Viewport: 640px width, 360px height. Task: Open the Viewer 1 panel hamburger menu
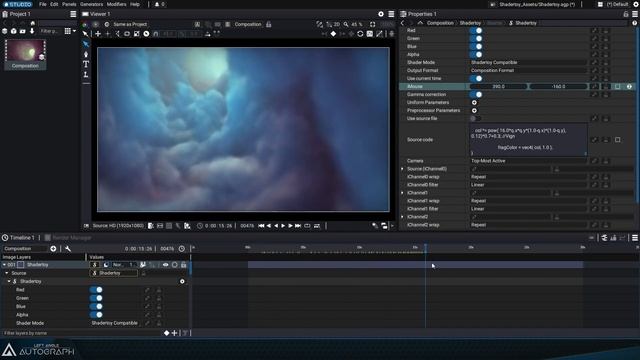[391, 14]
